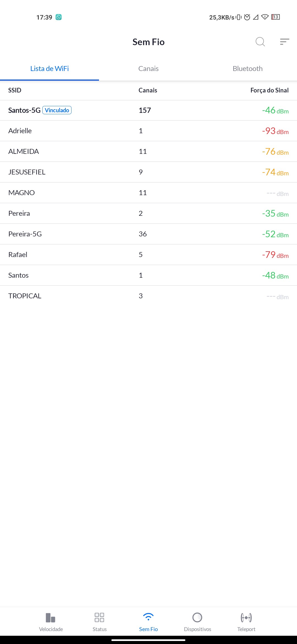The height and width of the screenshot is (644, 297).
Task: Switch to the Bluetooth tab
Action: pos(248,69)
